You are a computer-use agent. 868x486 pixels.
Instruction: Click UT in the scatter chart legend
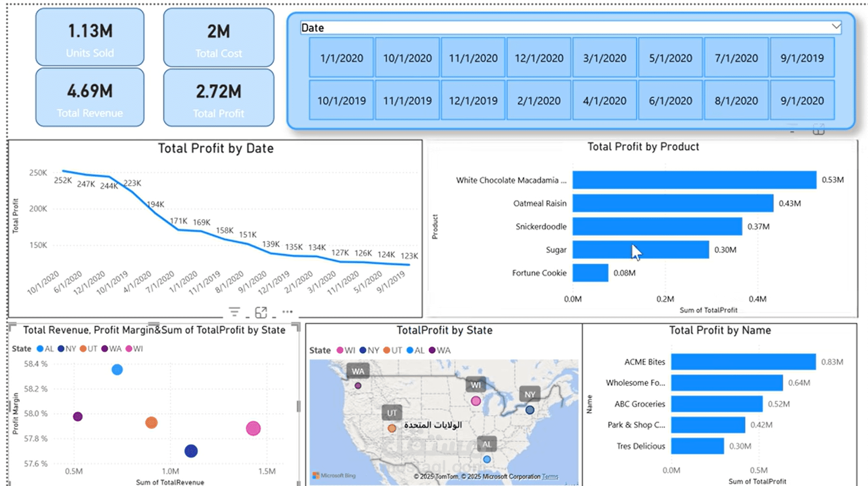click(88, 349)
